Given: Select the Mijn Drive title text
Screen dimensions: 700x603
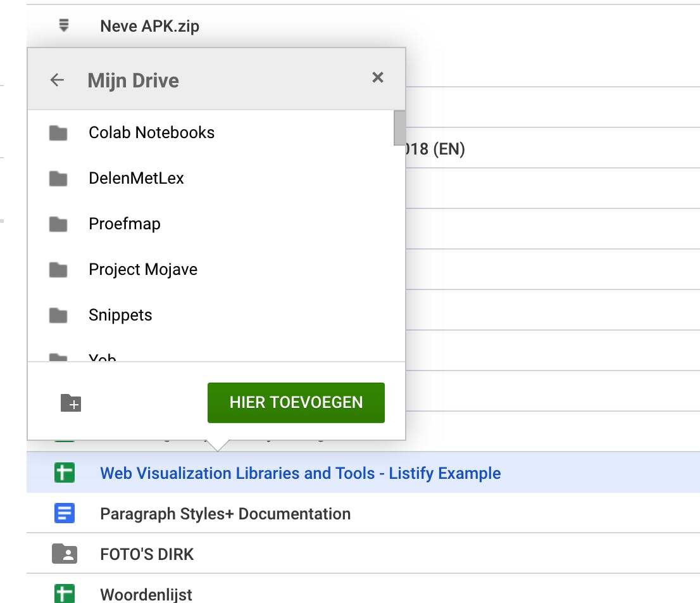Looking at the screenshot, I should point(133,80).
